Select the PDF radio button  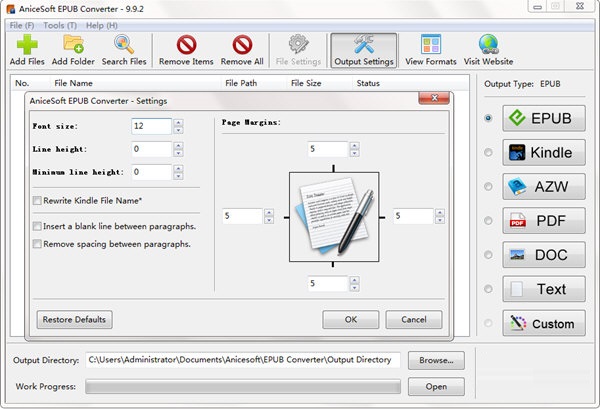(488, 220)
